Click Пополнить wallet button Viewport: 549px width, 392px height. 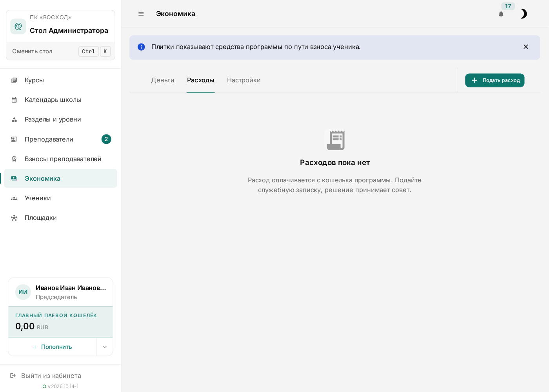pos(52,347)
